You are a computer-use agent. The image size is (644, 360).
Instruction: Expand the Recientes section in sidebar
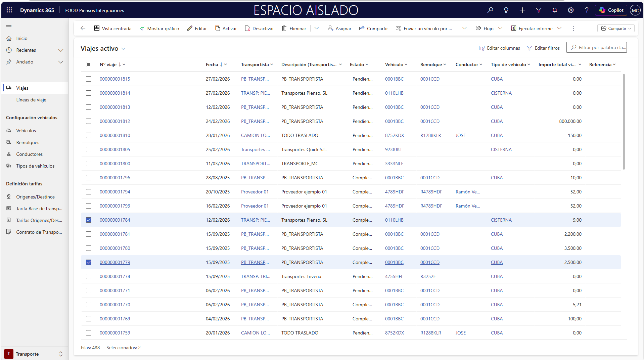coord(61,50)
